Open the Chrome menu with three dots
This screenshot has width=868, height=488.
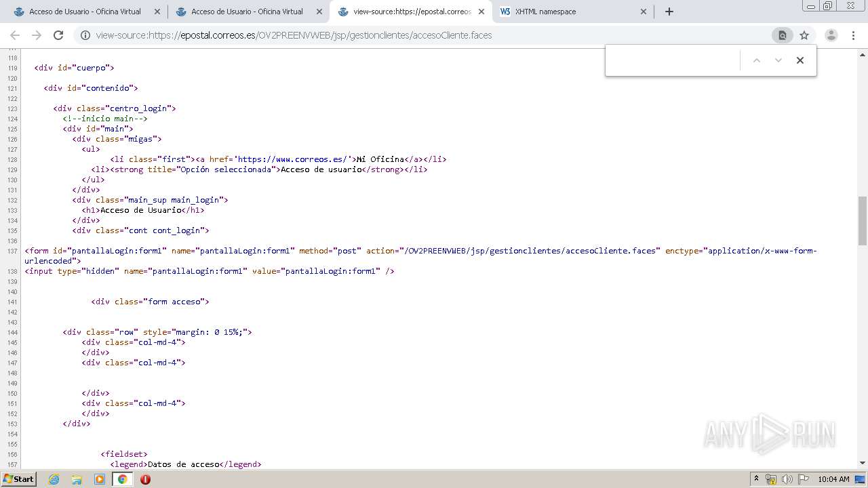[854, 35]
